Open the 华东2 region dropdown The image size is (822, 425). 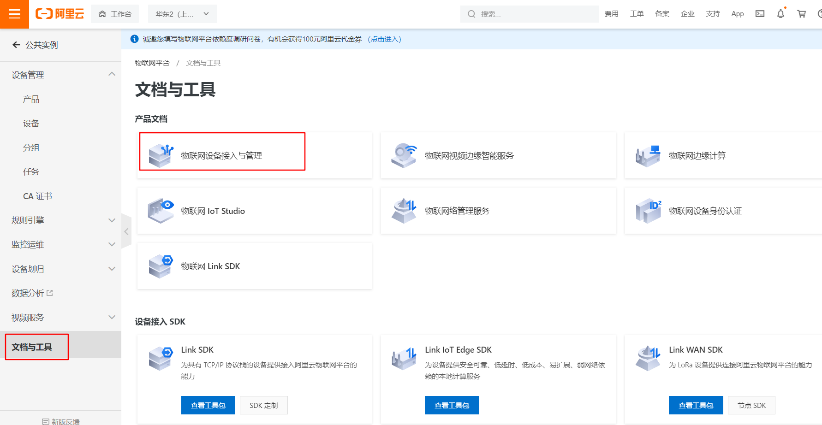[x=182, y=14]
